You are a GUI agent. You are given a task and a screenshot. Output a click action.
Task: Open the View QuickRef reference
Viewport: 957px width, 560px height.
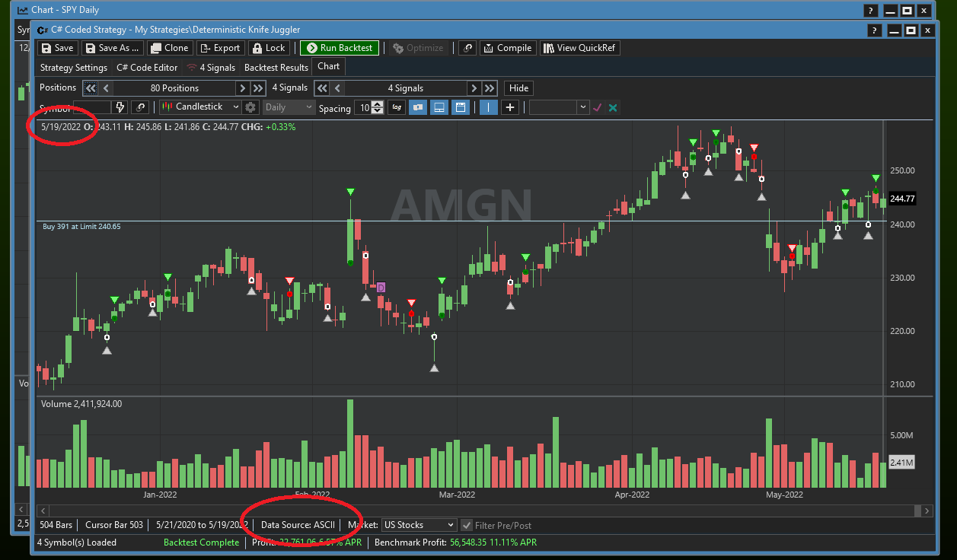(x=579, y=48)
